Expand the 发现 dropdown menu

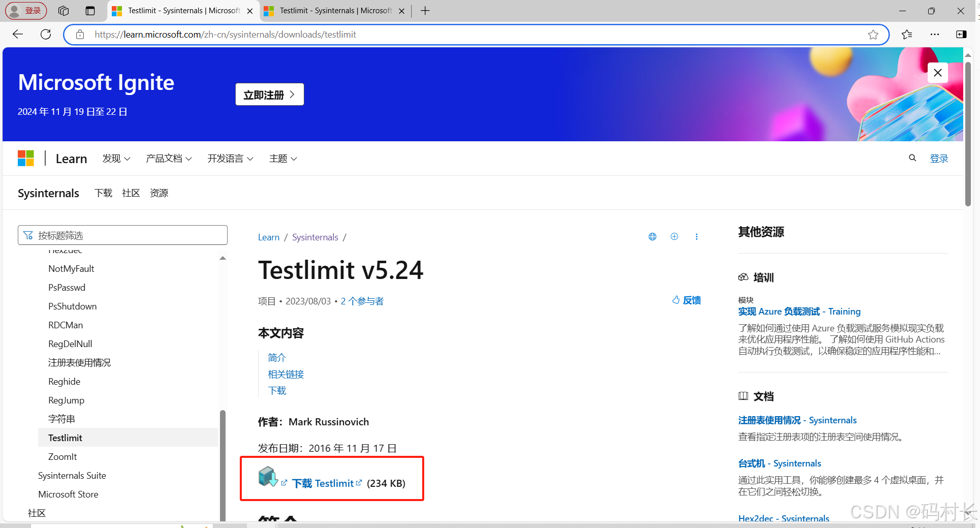(x=116, y=159)
